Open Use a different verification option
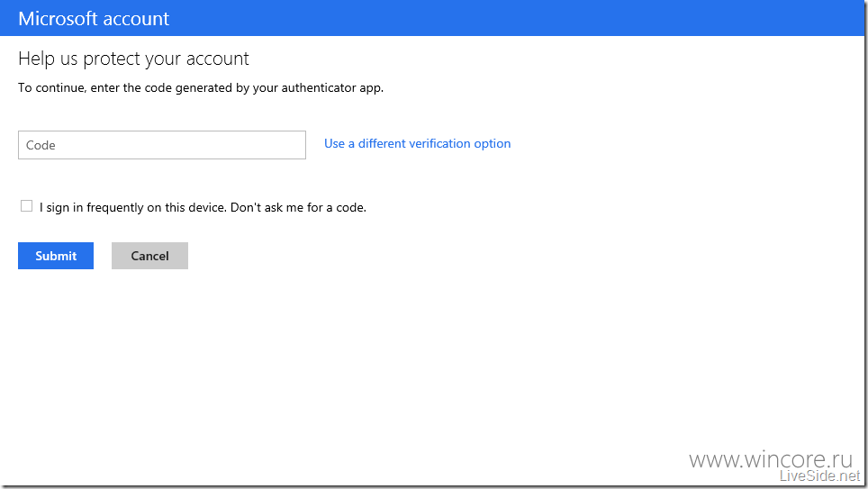The width and height of the screenshot is (868, 489). click(x=418, y=143)
